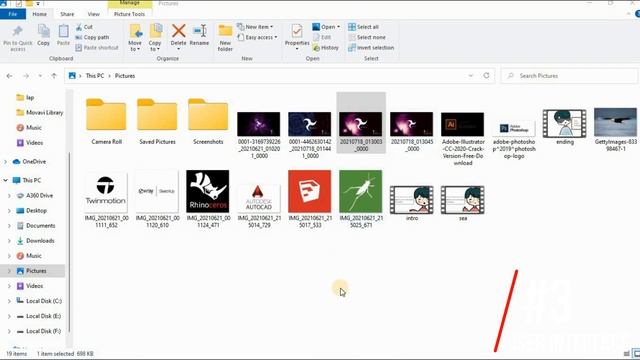Expand A360 Drive in sidebar
This screenshot has height=360, width=640.
pyautogui.click(x=9, y=196)
